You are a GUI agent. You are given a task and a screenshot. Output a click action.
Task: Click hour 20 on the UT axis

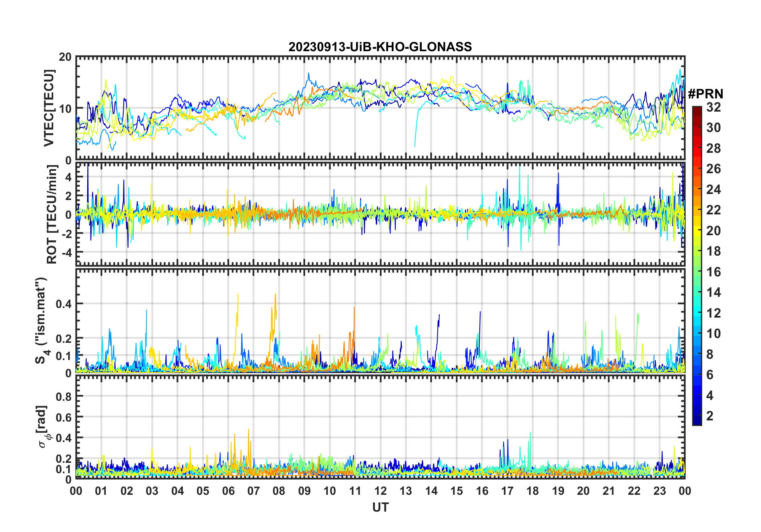pos(583,491)
